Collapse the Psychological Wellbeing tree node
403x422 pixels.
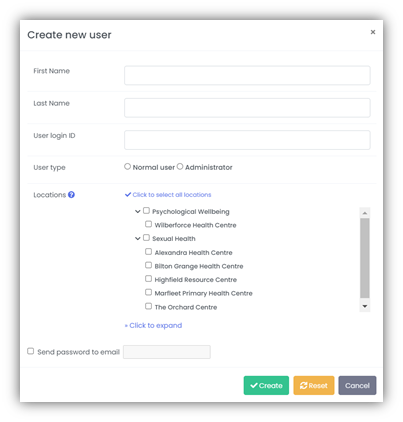coord(137,212)
